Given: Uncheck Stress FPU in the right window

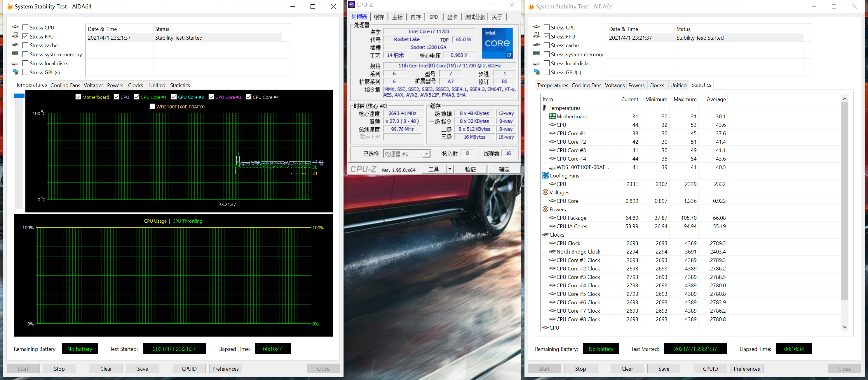Looking at the screenshot, I should pos(547,36).
